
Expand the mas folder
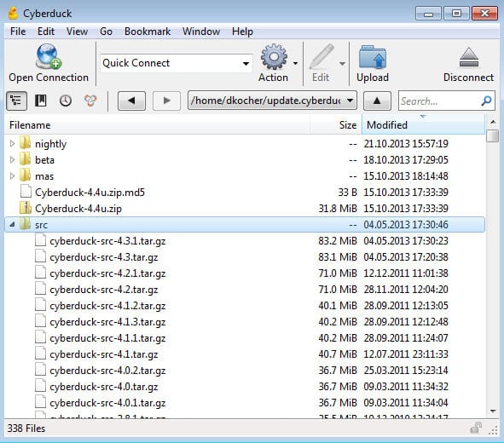tap(12, 175)
